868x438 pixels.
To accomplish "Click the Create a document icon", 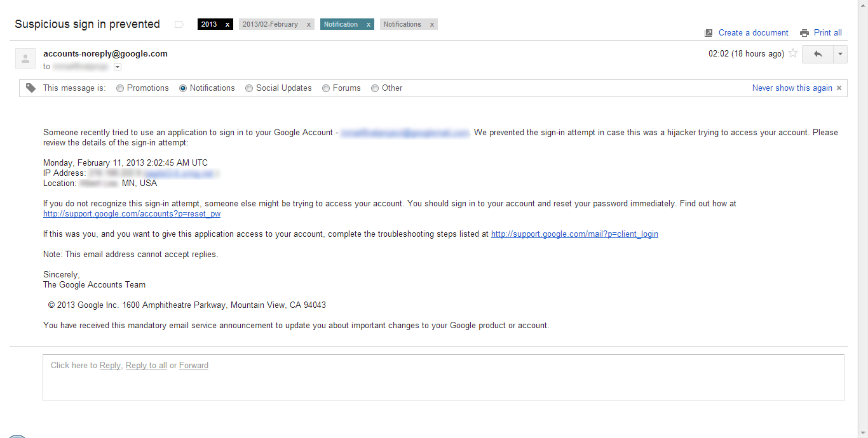I will [x=709, y=33].
